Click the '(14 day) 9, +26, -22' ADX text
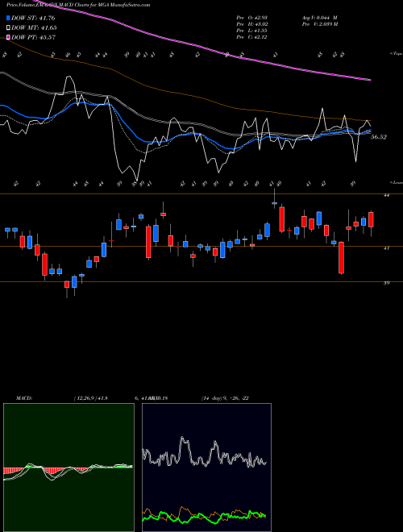 coord(225,398)
